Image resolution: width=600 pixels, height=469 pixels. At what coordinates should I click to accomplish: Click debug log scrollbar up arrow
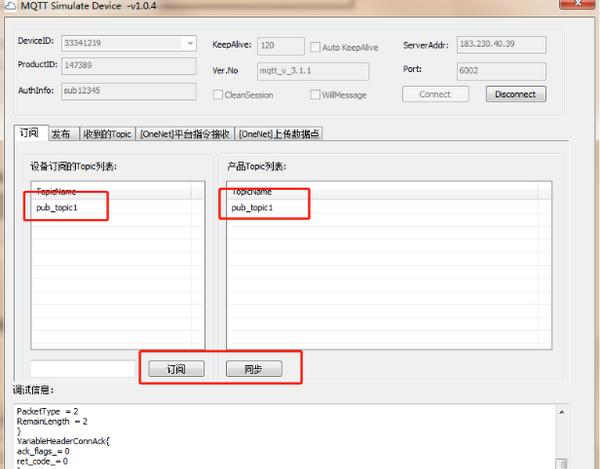pyautogui.click(x=561, y=412)
